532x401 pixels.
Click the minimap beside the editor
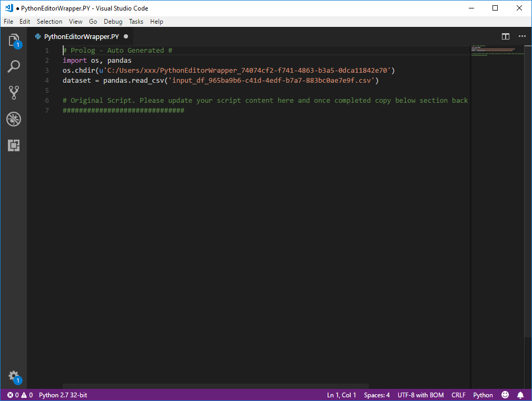pos(495,53)
